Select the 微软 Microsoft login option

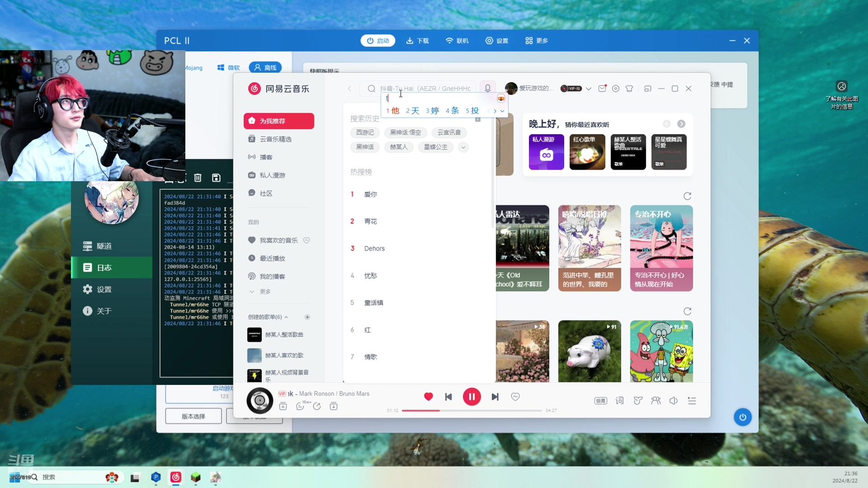(x=229, y=67)
